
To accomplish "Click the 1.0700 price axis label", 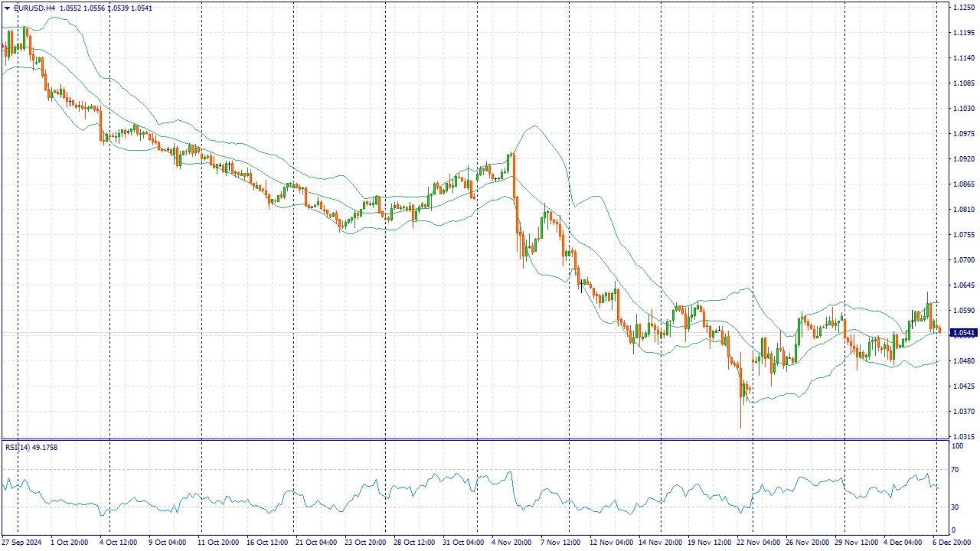I will (x=963, y=260).
